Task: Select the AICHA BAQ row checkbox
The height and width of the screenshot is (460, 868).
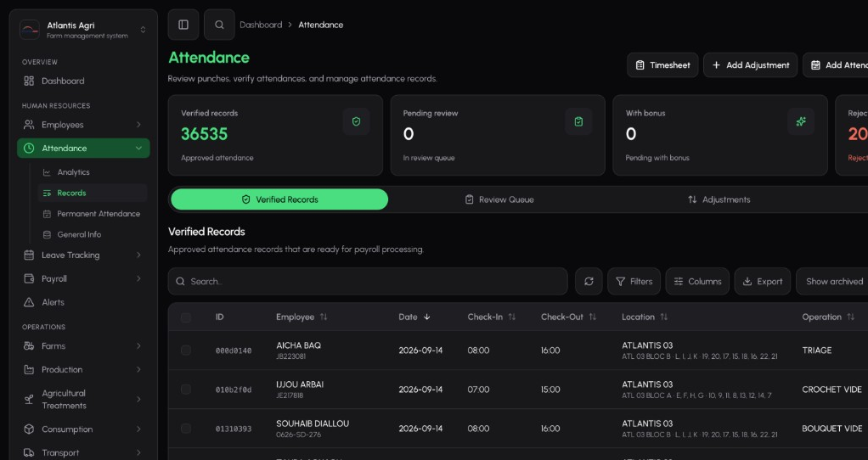Action: pos(186,351)
